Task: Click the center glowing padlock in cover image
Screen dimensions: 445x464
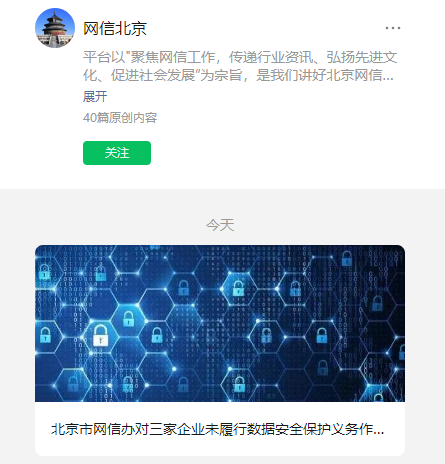Action: (238, 288)
